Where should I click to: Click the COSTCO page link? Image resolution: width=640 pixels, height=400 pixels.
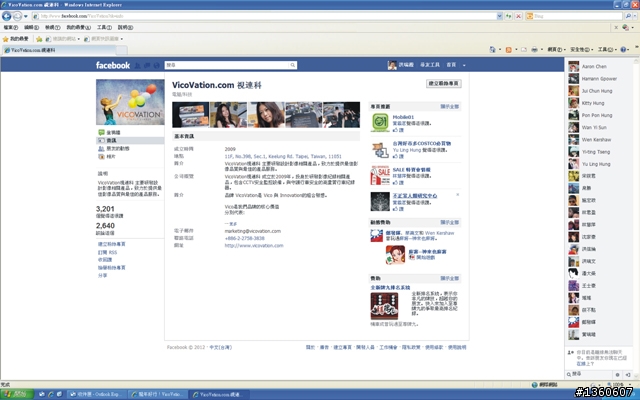422,144
